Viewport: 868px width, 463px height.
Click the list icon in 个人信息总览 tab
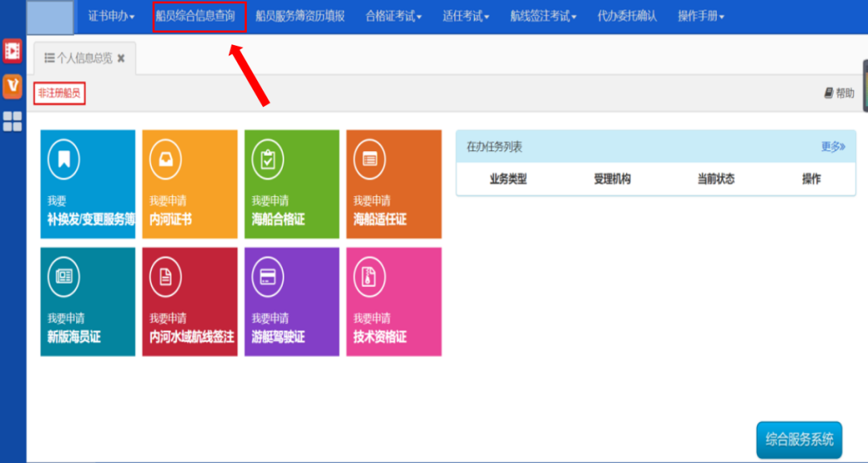(49, 58)
